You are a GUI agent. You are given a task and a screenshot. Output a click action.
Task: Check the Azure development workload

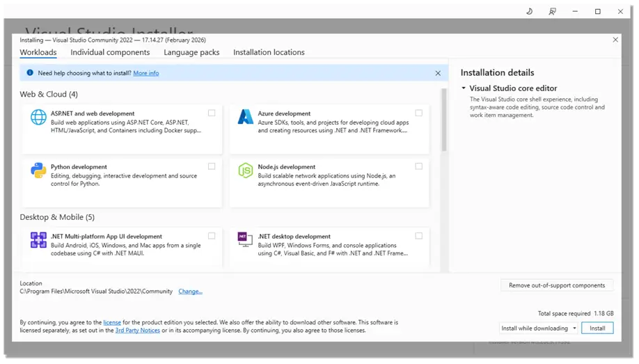[418, 113]
